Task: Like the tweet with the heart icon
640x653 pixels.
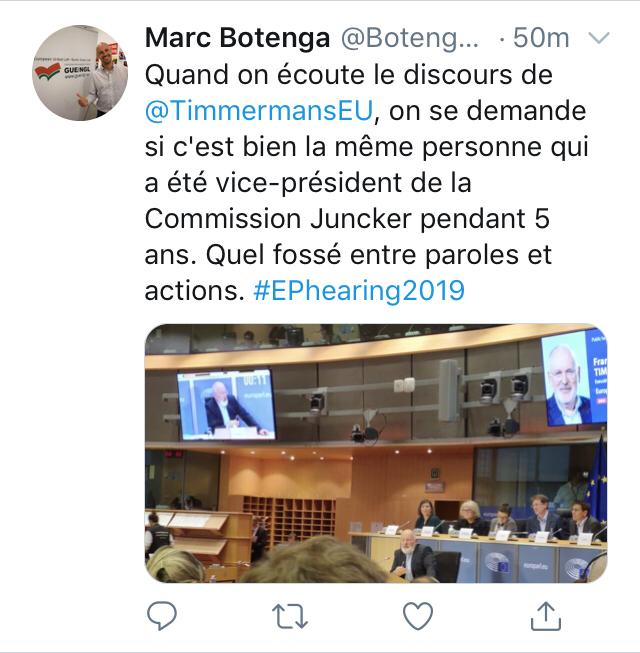Action: [418, 616]
